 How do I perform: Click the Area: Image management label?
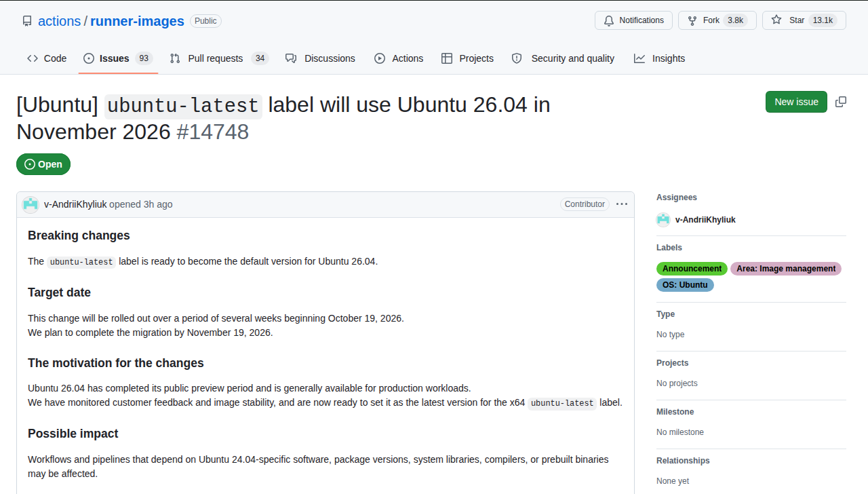click(x=786, y=269)
